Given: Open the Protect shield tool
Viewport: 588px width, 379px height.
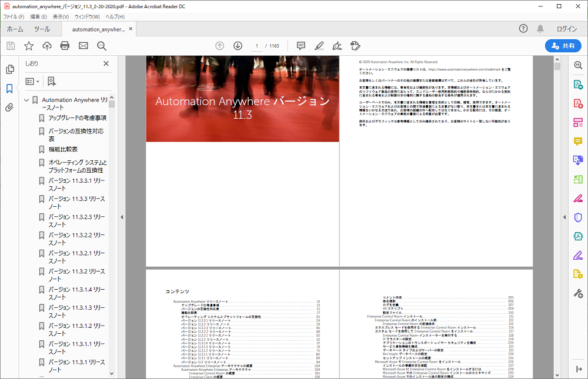Looking at the screenshot, I should [578, 217].
